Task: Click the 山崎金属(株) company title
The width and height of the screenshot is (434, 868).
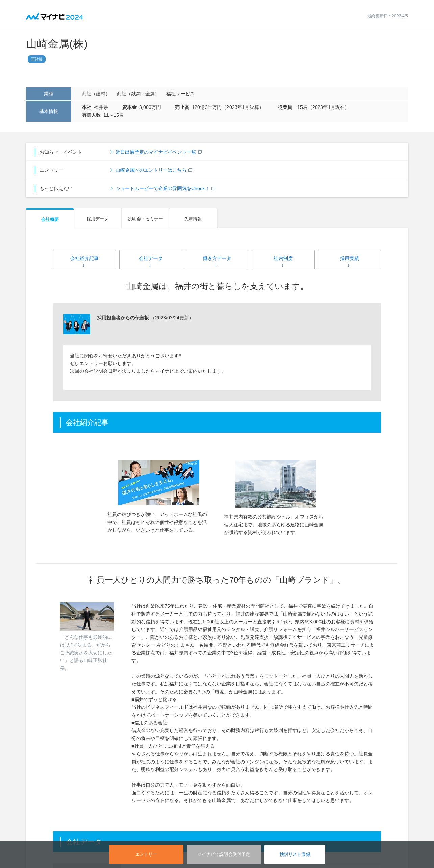Action: [57, 44]
